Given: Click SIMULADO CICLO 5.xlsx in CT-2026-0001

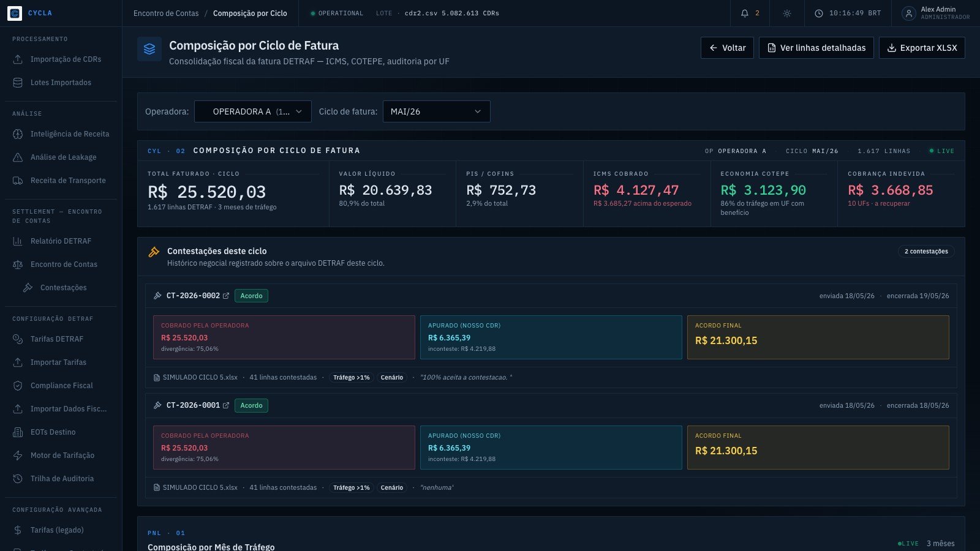Looking at the screenshot, I should pos(200,488).
